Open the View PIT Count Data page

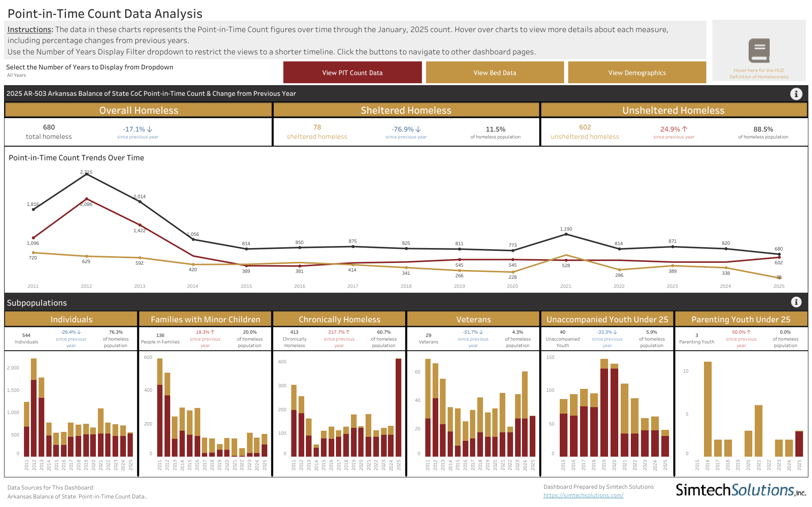[352, 73]
